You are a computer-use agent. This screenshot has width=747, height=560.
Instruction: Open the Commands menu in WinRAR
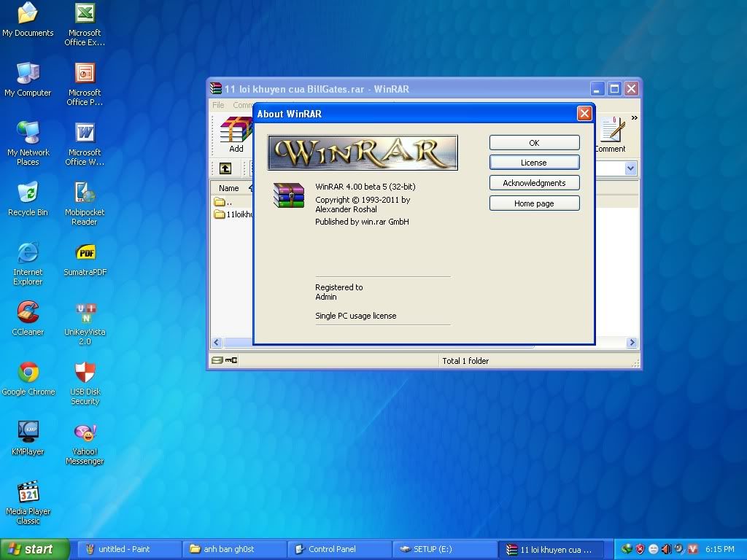pos(243,105)
